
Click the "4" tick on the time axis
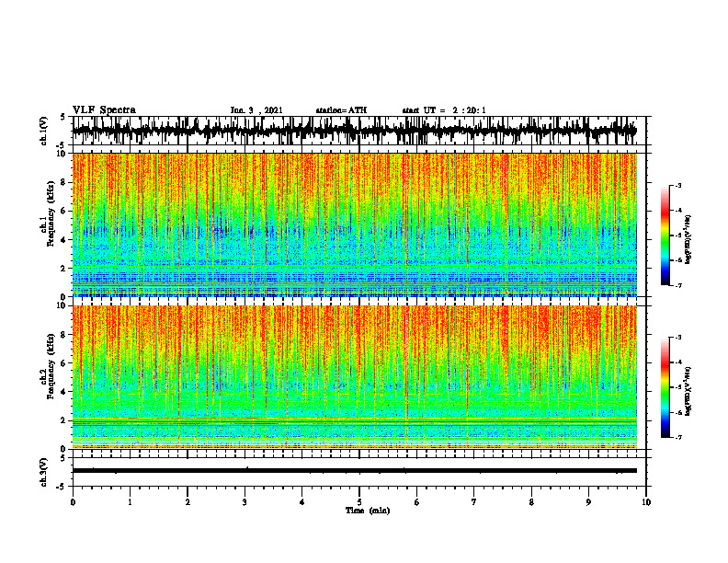302,502
